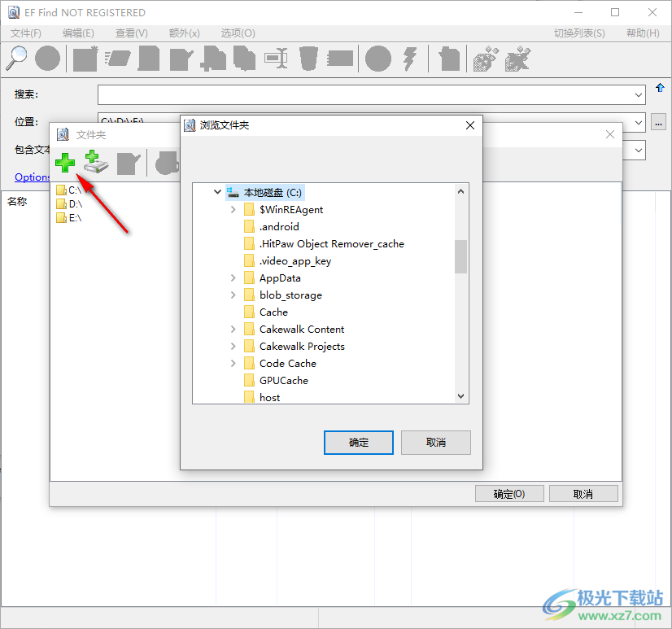Click the grey edit icon in folder dialog toolbar
The width and height of the screenshot is (672, 629).
point(129,164)
